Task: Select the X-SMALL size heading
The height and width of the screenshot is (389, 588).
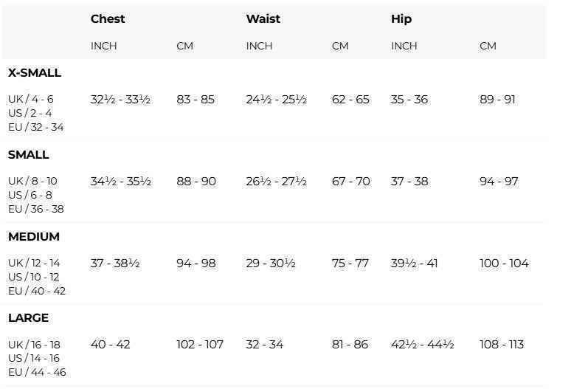Action: [35, 73]
